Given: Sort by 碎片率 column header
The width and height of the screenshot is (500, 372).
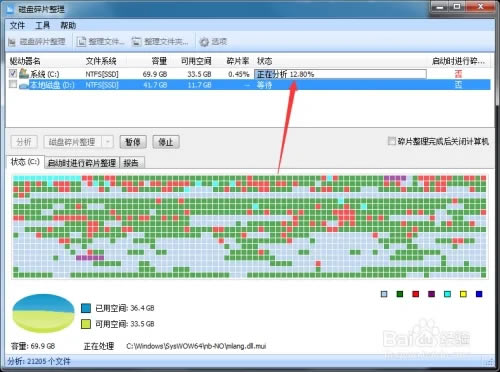Looking at the screenshot, I should [238, 61].
